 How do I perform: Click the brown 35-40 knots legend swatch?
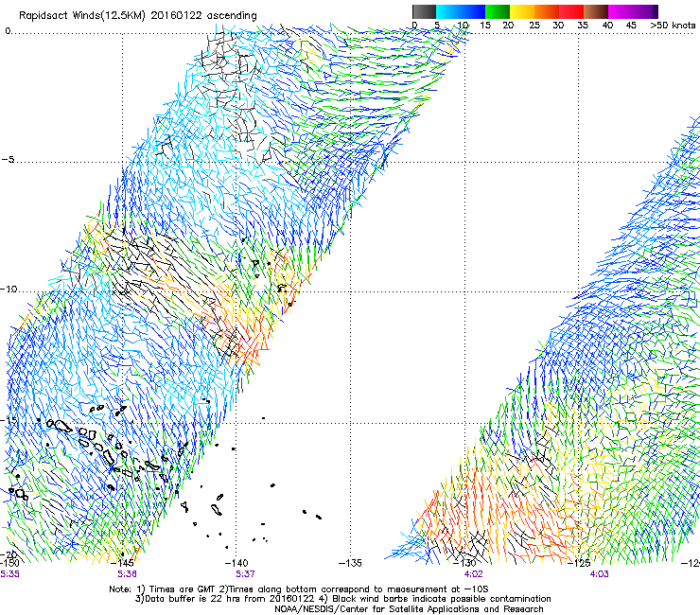596,11
